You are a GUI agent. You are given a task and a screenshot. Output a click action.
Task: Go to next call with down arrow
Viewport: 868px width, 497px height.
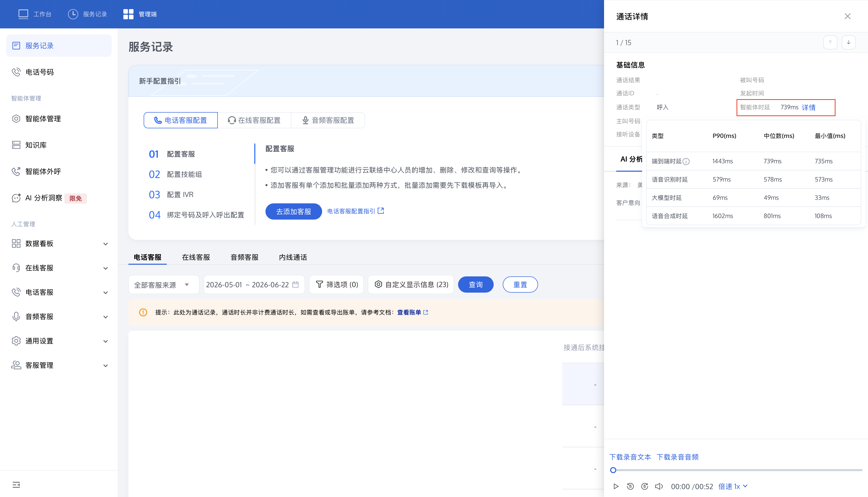click(848, 42)
